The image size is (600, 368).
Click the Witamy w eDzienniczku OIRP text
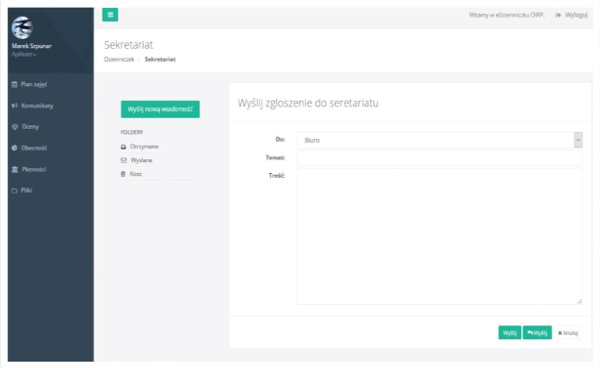click(507, 15)
